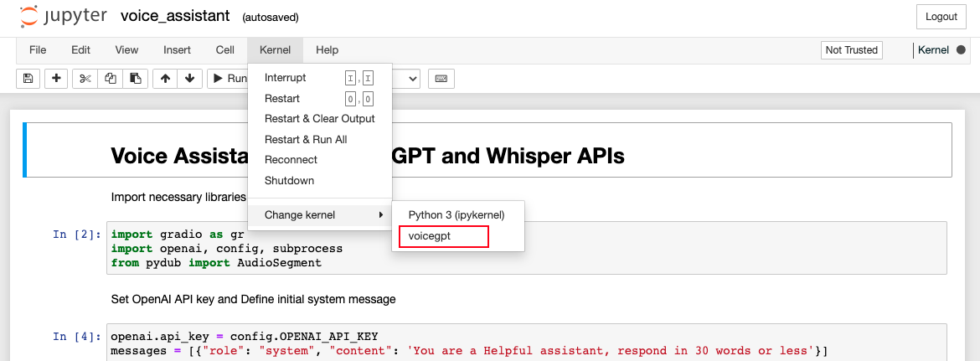980x361 pixels.
Task: Select Shutdown in Kernel menu
Action: tap(320, 181)
